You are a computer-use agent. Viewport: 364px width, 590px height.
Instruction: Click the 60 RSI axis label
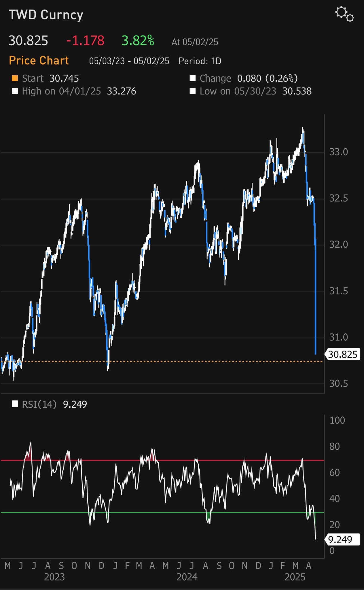(x=335, y=473)
